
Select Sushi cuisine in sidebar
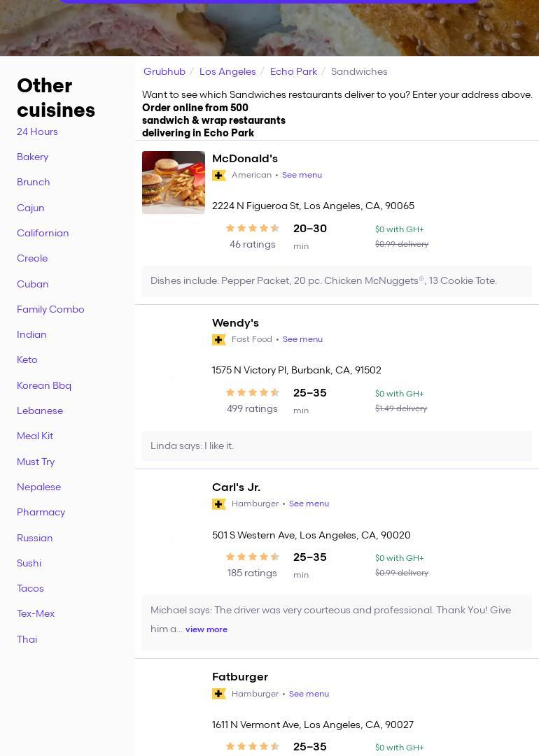(x=29, y=563)
